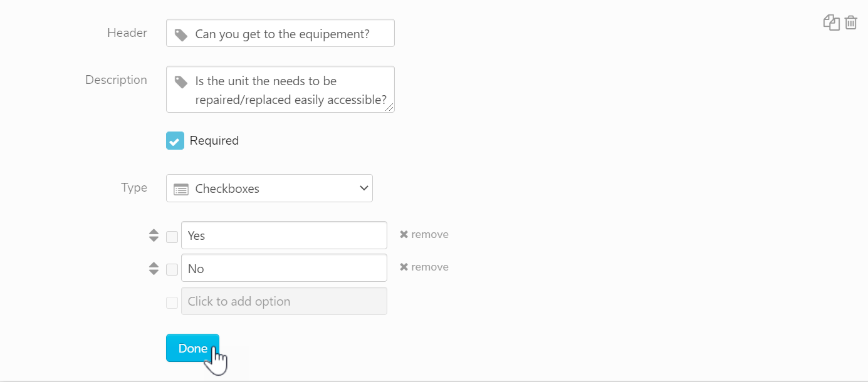Edit the Yes option text field
Image resolution: width=868 pixels, height=382 pixels.
(x=284, y=235)
